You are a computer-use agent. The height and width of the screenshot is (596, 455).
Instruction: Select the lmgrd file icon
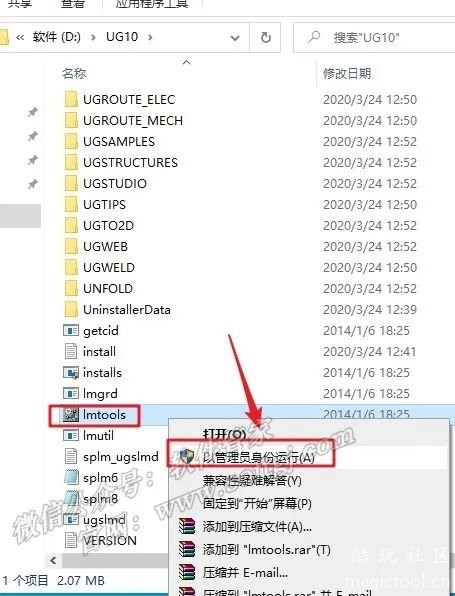pyautogui.click(x=71, y=393)
